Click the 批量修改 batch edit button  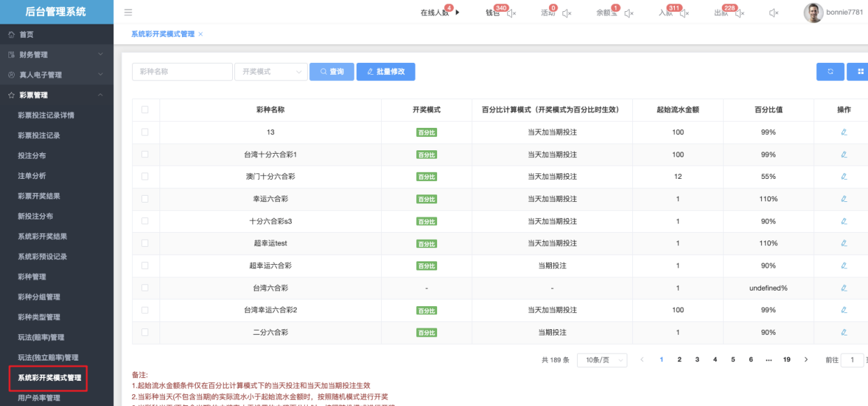pyautogui.click(x=385, y=71)
